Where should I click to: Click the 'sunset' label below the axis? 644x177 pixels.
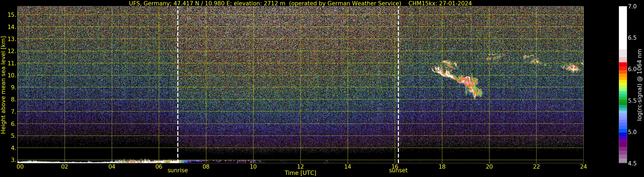pyautogui.click(x=398, y=171)
